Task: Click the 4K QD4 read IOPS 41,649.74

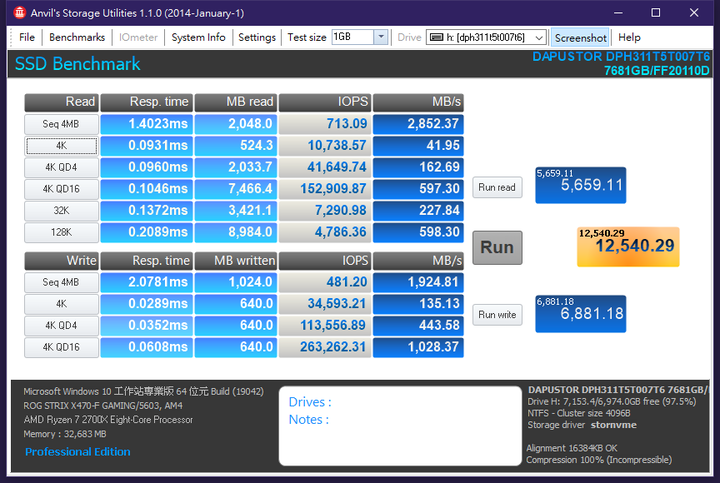Action: click(x=325, y=167)
